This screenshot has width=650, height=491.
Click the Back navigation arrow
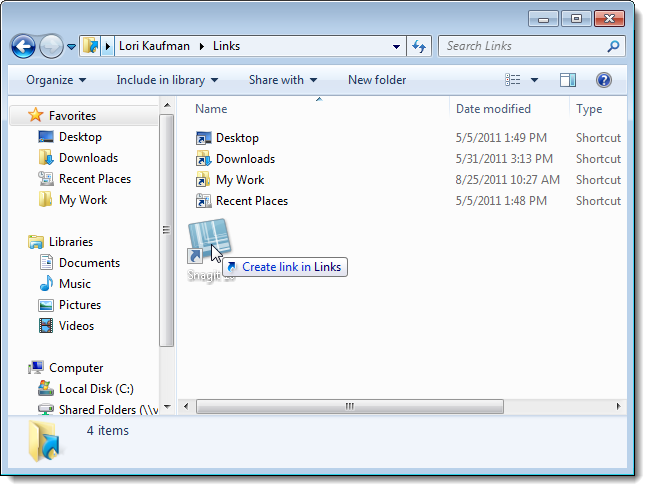coord(23,46)
